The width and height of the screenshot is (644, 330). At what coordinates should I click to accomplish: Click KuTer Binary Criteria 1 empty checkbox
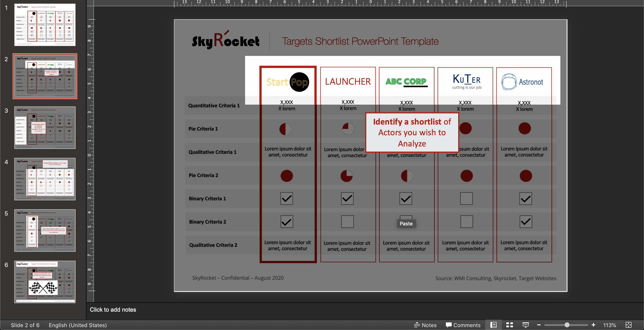[466, 199]
